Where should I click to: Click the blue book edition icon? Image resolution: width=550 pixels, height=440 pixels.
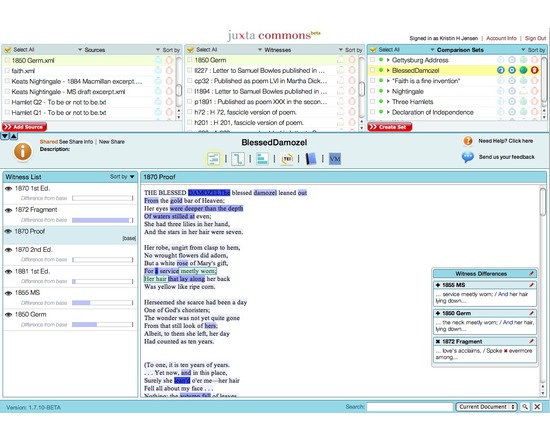point(311,159)
